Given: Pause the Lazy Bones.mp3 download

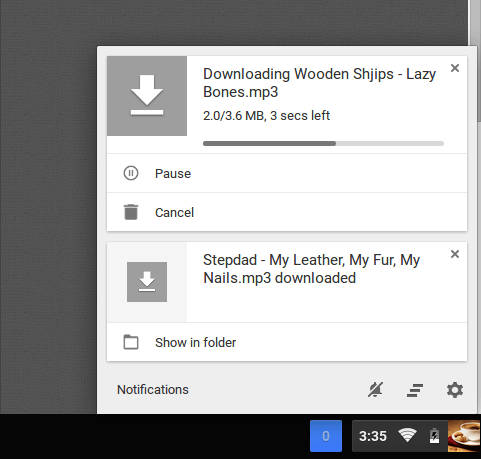Looking at the screenshot, I should click(x=287, y=173).
